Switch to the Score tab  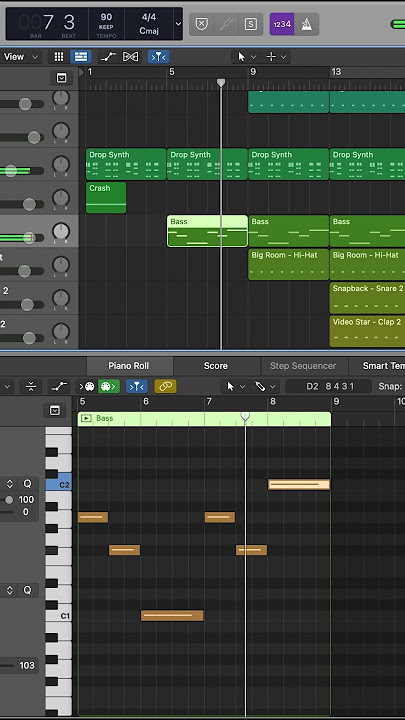[x=216, y=366]
